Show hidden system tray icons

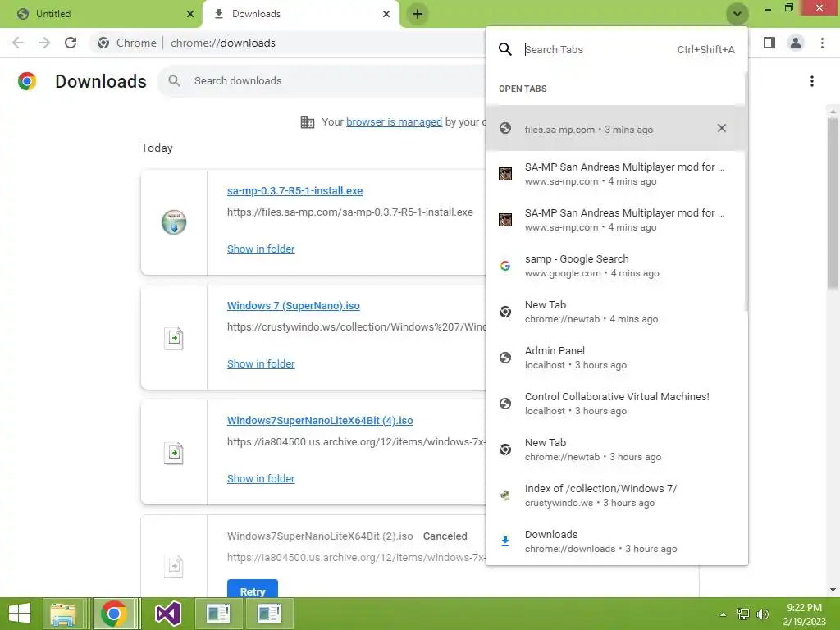point(724,614)
